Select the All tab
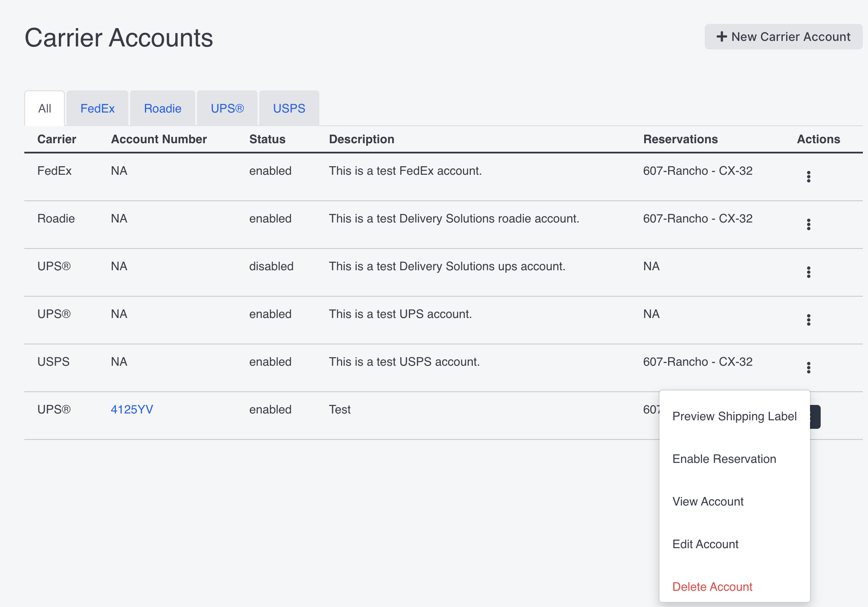Viewport: 868px width, 607px height. click(44, 108)
